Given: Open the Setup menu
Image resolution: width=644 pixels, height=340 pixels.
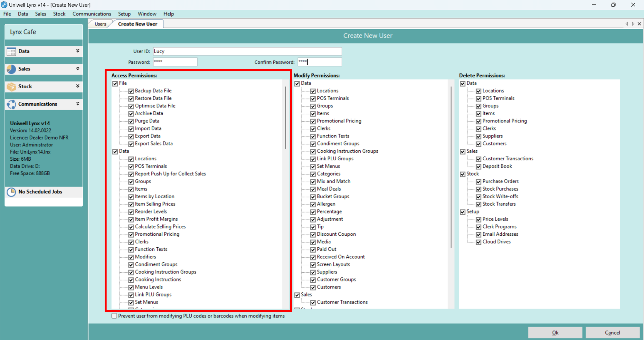Looking at the screenshot, I should point(124,14).
